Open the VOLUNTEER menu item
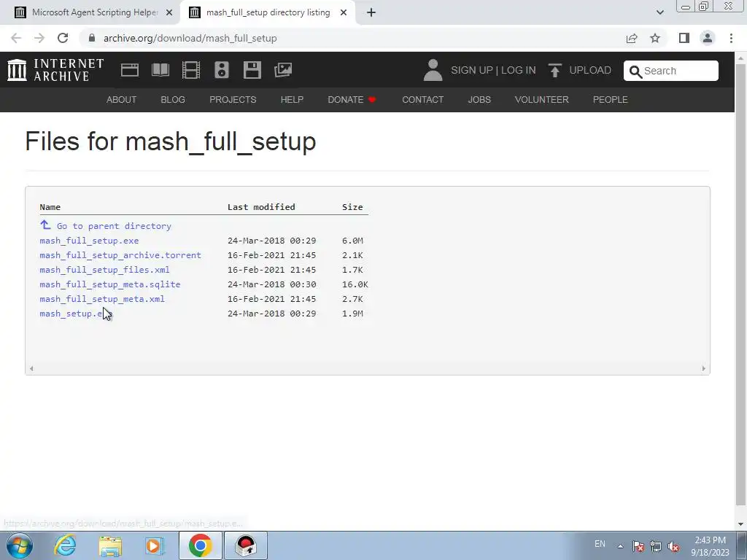Viewport: 747px width, 560px height. click(x=542, y=99)
